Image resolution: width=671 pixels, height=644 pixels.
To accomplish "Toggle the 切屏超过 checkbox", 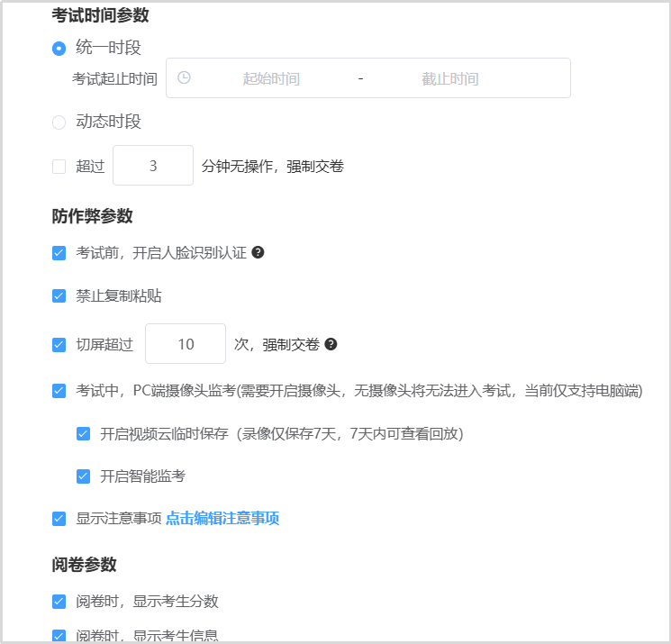I will 59,344.
